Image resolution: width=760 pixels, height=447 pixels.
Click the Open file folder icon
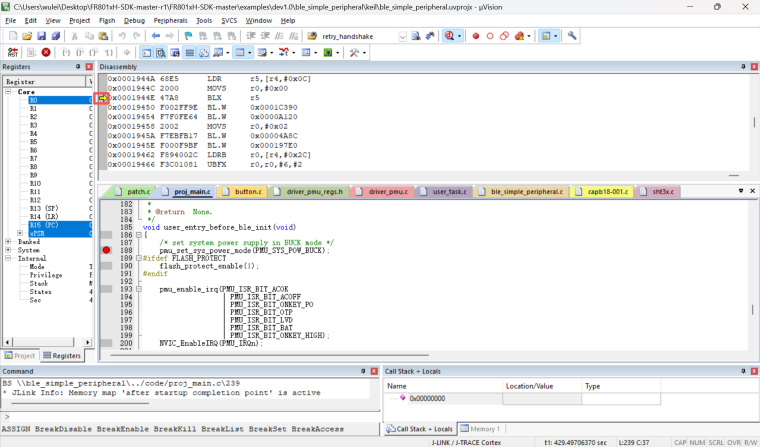click(x=26, y=36)
